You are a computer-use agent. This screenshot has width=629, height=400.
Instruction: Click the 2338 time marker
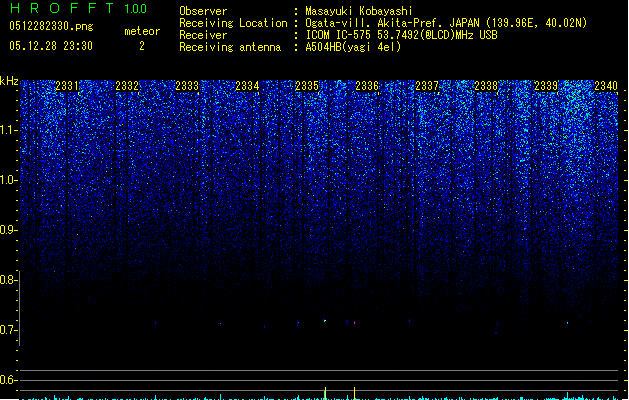[x=486, y=86]
